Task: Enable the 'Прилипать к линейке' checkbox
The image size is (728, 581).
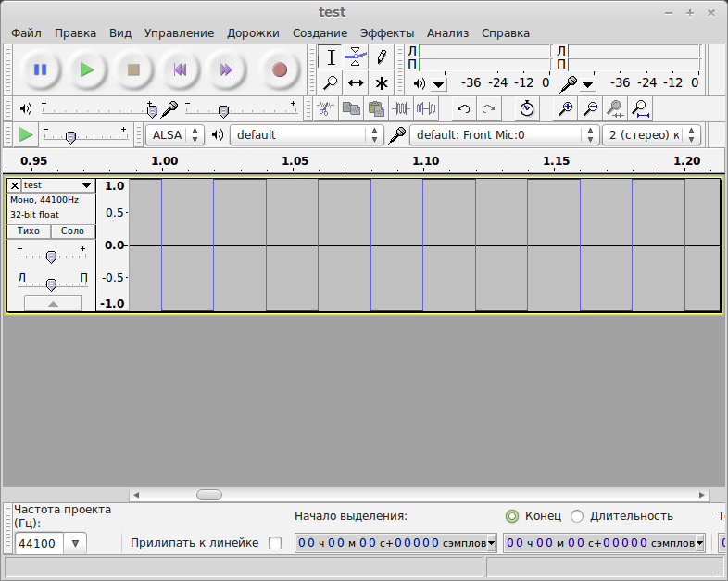Action: (x=274, y=543)
